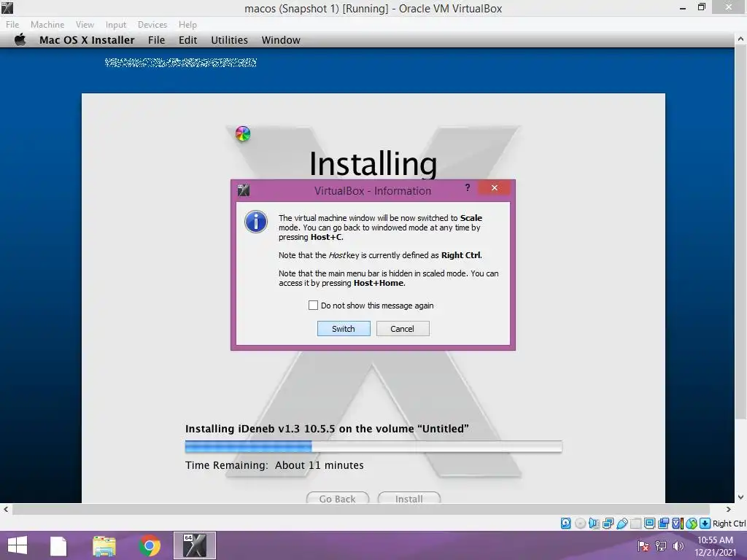This screenshot has height=560, width=747.
Task: Click the Go Back button in the installer
Action: pos(337,498)
